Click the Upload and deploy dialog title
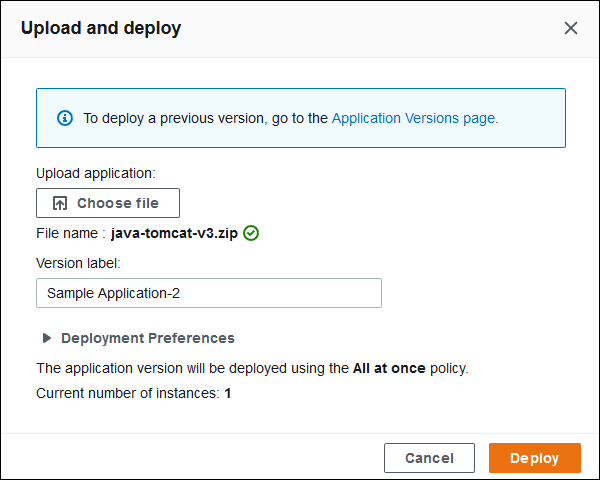 pyautogui.click(x=101, y=28)
